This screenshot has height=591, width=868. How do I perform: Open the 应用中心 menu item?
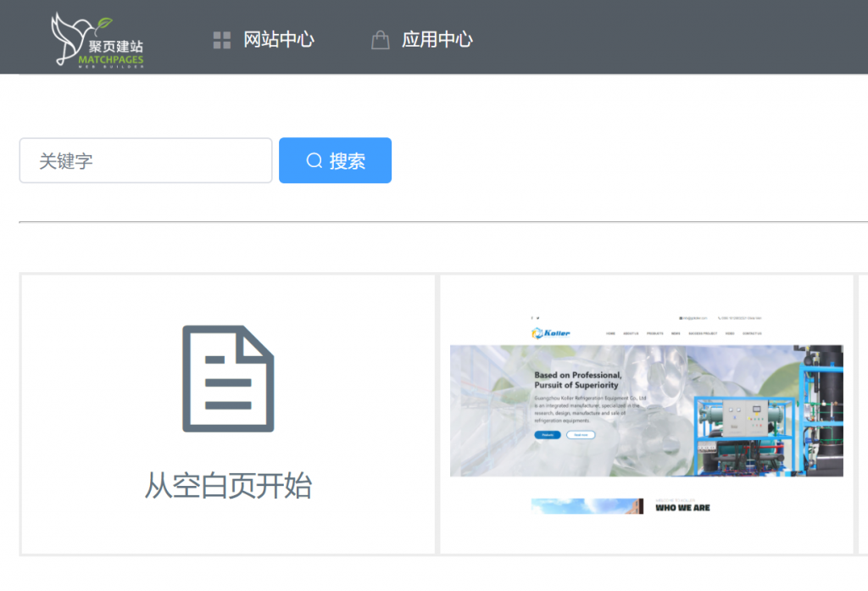(437, 40)
